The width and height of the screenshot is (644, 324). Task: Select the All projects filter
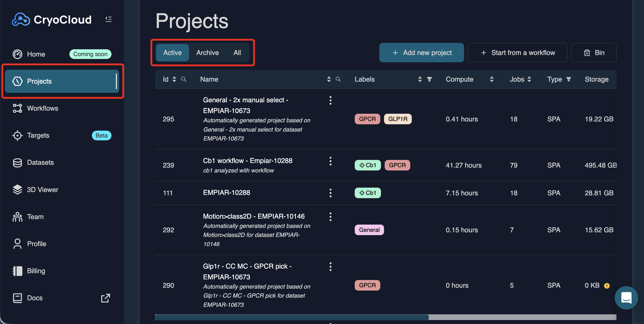click(x=237, y=53)
